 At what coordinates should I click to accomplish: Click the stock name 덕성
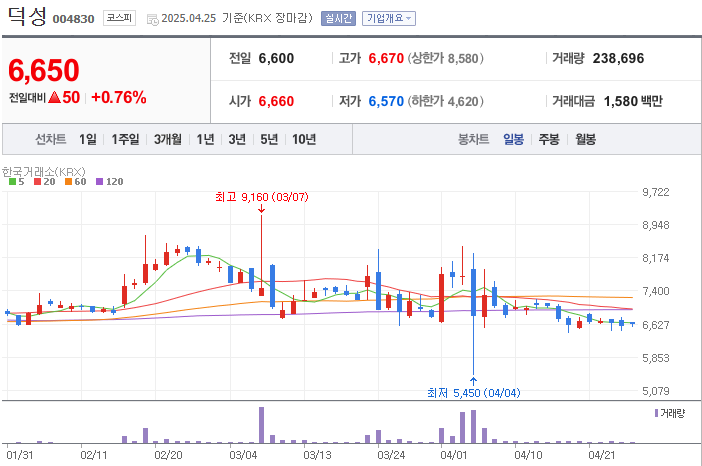[27, 17]
